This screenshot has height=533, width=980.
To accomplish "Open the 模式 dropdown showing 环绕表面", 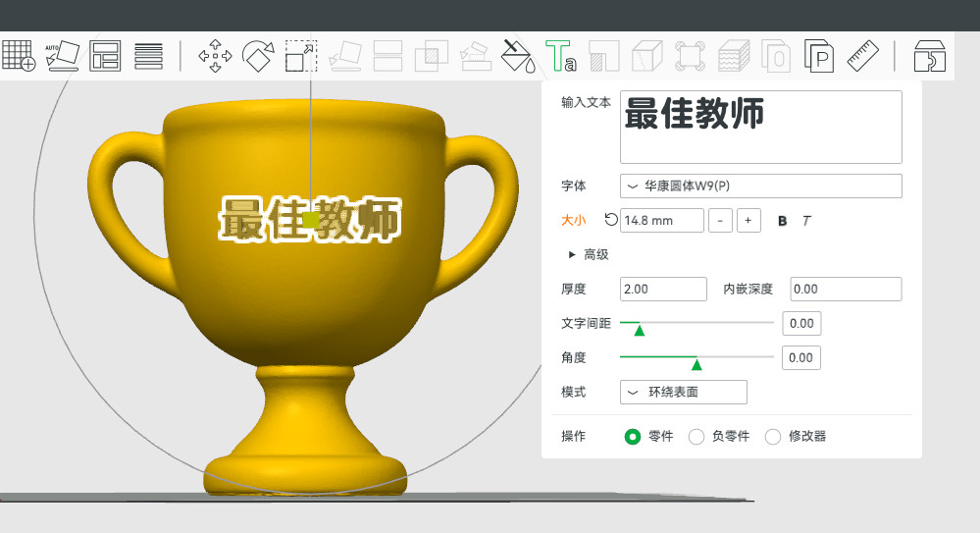I will pyautogui.click(x=683, y=393).
